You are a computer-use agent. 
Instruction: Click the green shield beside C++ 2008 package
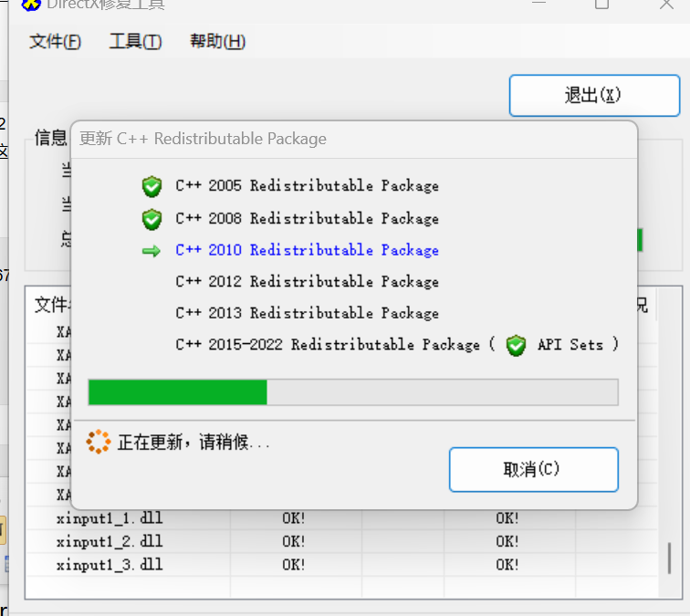click(x=152, y=220)
